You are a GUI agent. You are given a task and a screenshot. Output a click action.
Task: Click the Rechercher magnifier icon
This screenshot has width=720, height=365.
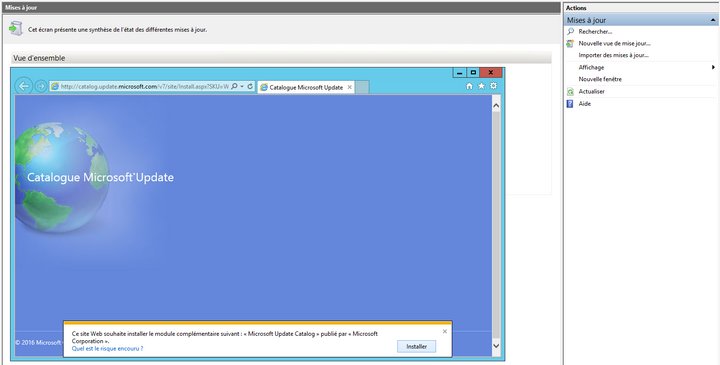(x=570, y=32)
